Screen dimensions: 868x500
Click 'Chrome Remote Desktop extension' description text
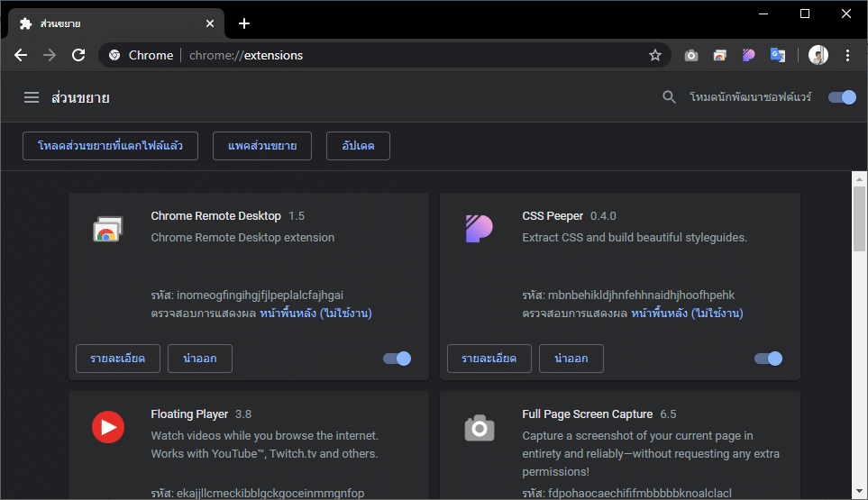pos(242,238)
